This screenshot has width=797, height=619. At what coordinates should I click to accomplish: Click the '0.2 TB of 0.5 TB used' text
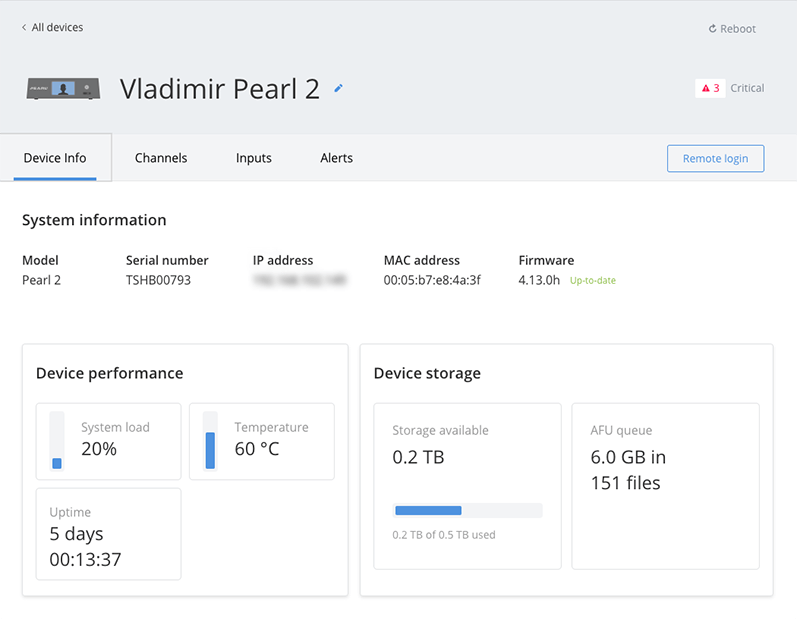pyautogui.click(x=444, y=535)
